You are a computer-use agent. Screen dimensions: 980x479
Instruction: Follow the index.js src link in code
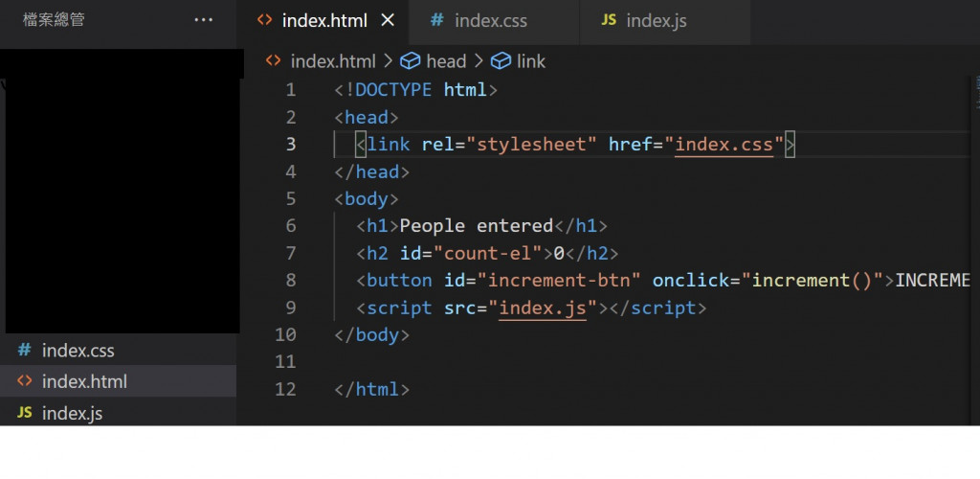[x=543, y=308]
